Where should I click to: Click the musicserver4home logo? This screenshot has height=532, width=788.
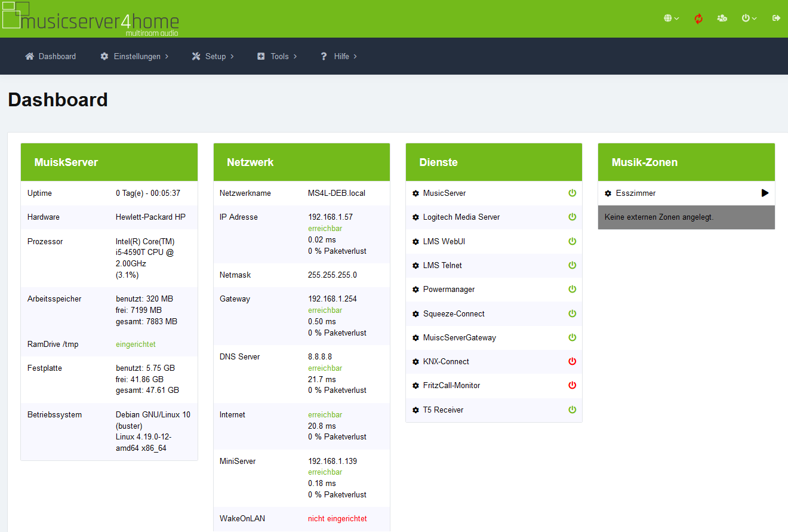[x=91, y=19]
